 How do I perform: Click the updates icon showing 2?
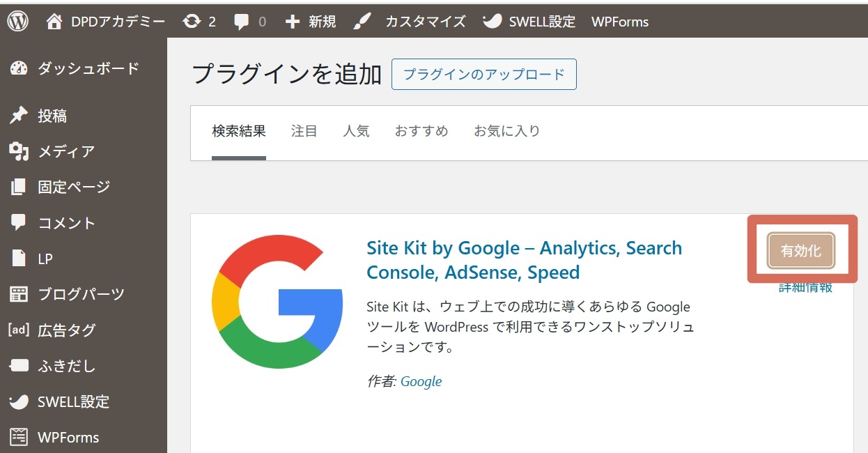pos(191,22)
